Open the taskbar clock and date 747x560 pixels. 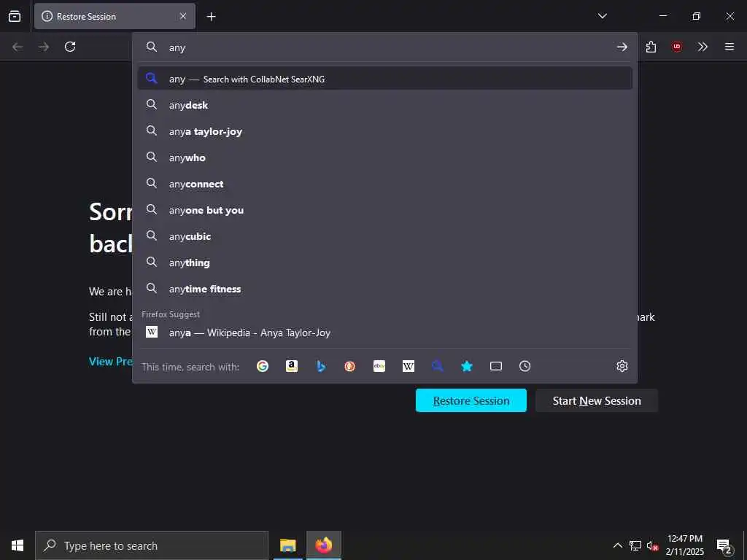684,545
